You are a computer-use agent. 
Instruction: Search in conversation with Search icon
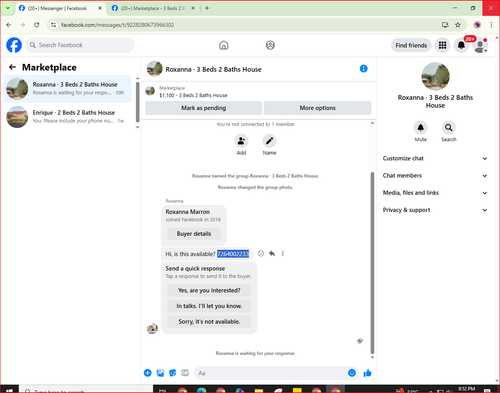tap(449, 128)
